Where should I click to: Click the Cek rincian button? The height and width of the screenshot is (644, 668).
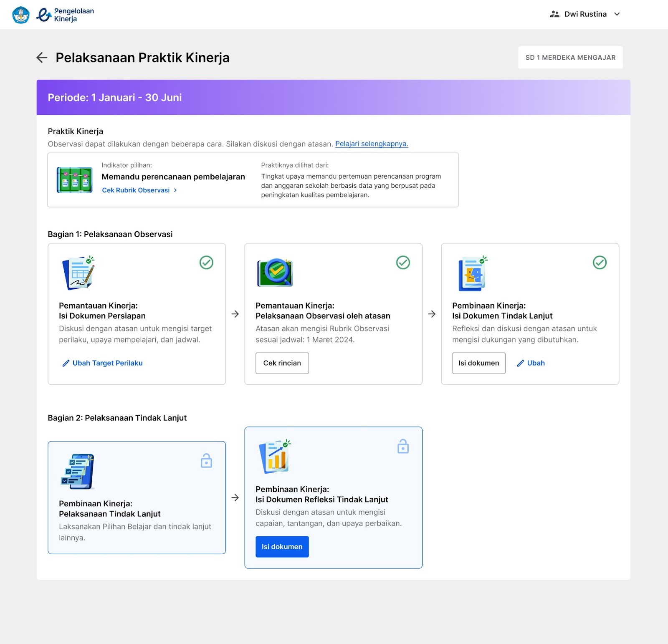tap(282, 363)
